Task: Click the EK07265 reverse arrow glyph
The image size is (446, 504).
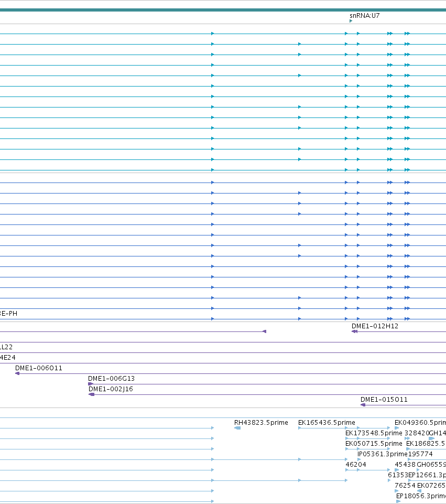Action: click(x=419, y=491)
